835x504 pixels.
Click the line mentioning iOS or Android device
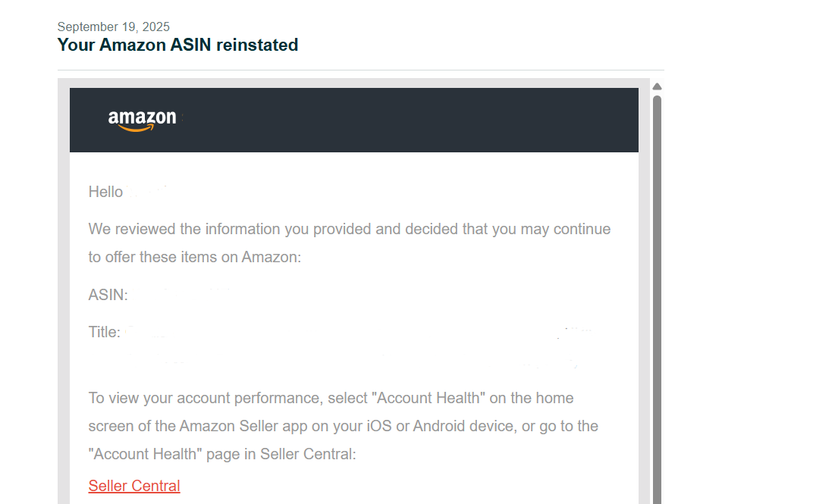click(343, 426)
